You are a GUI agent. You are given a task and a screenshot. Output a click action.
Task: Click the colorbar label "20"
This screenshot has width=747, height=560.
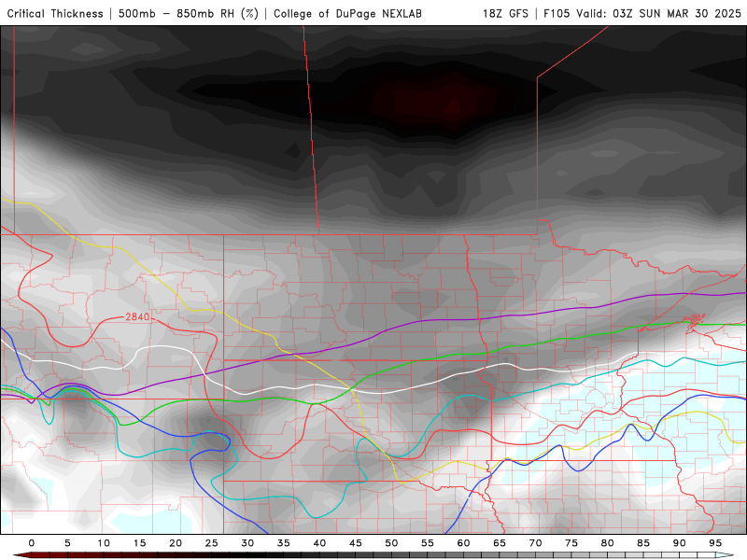click(x=176, y=543)
